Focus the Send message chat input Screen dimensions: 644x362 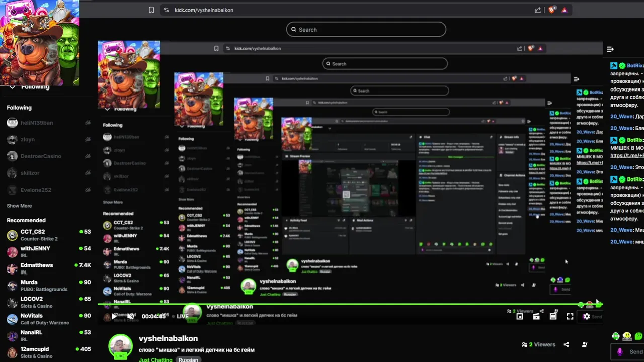coord(628,352)
